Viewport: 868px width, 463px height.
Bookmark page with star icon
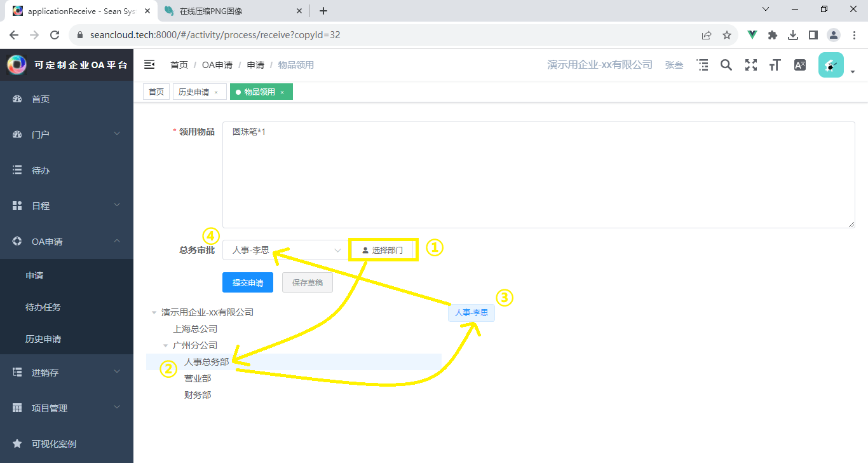click(x=727, y=35)
